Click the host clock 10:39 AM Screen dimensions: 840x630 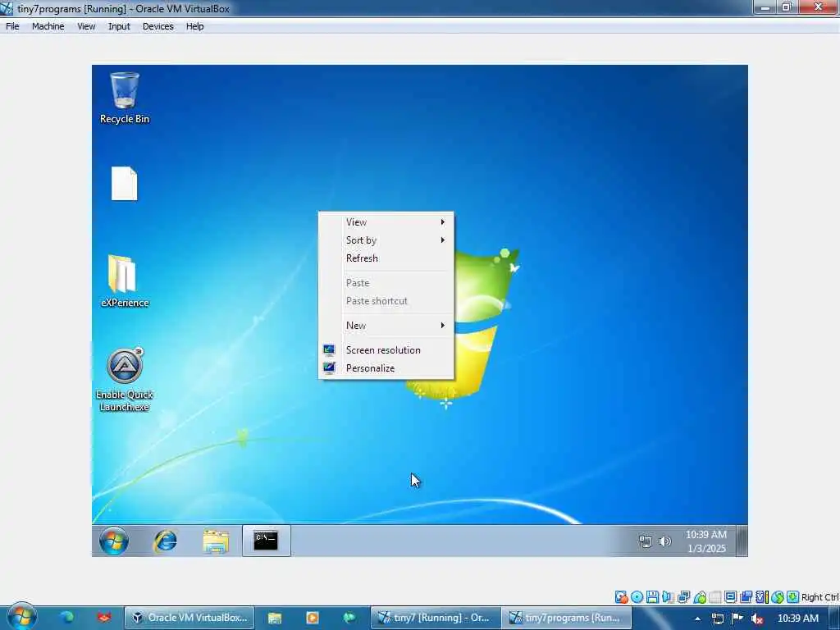coord(797,619)
